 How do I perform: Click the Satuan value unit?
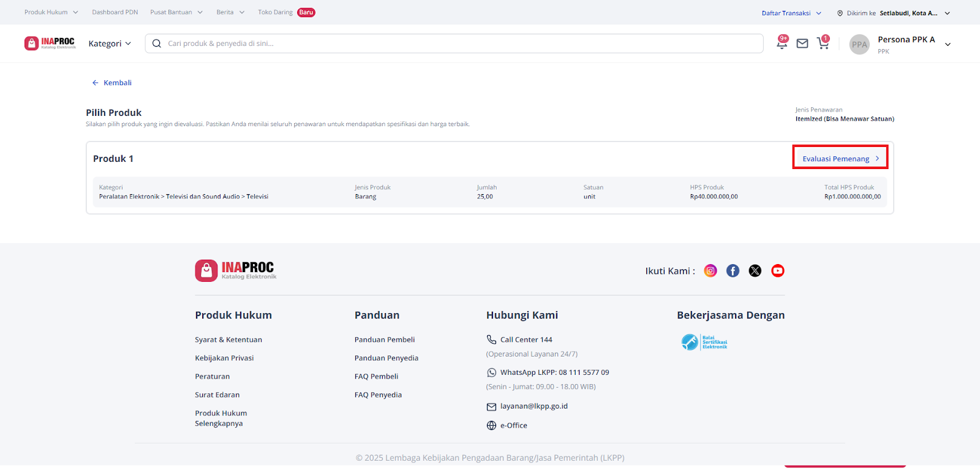click(x=589, y=197)
